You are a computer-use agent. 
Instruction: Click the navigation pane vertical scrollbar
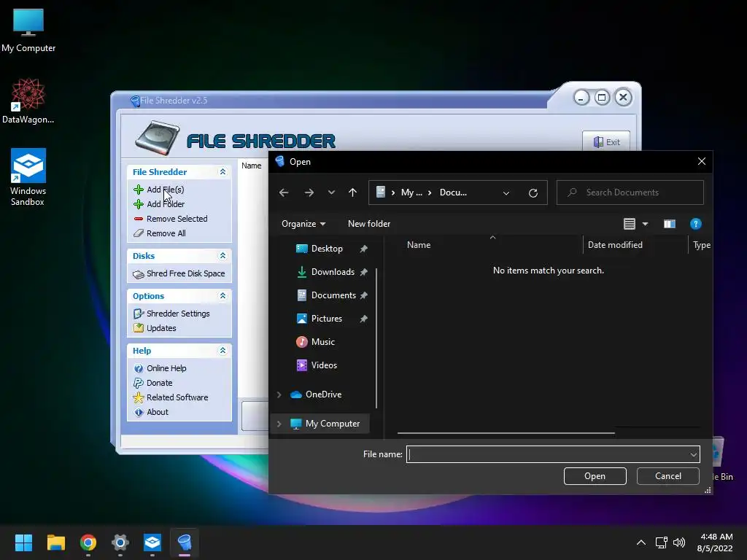click(376, 338)
